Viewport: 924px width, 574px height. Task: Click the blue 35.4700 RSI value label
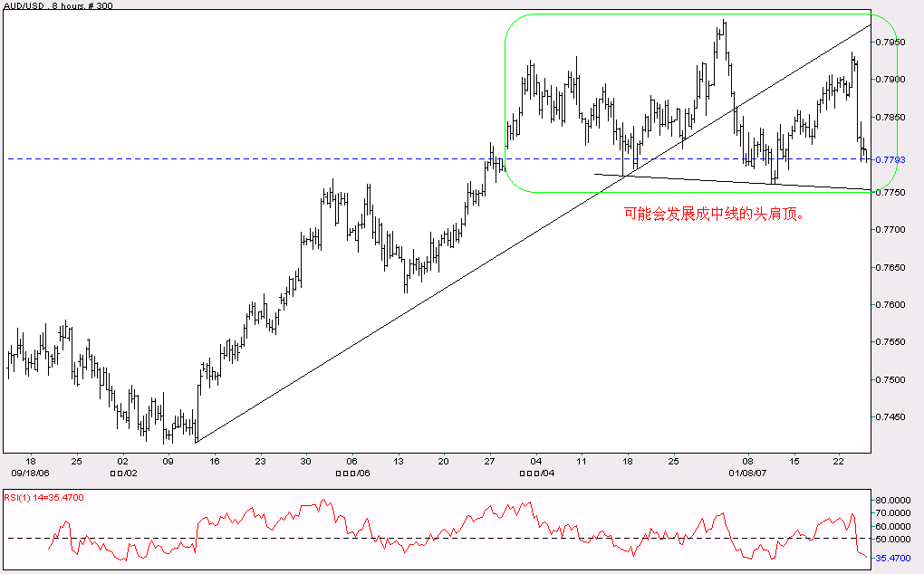[892, 558]
